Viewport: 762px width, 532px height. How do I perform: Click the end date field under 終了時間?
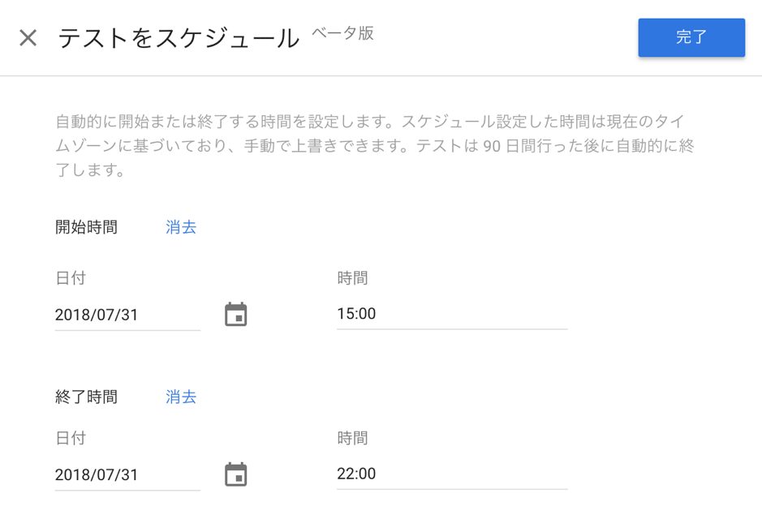pos(127,474)
